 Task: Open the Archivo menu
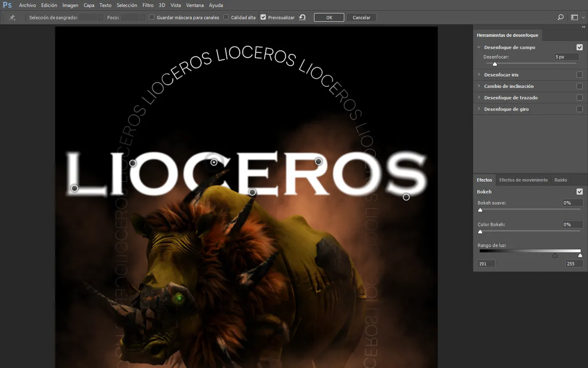28,6
